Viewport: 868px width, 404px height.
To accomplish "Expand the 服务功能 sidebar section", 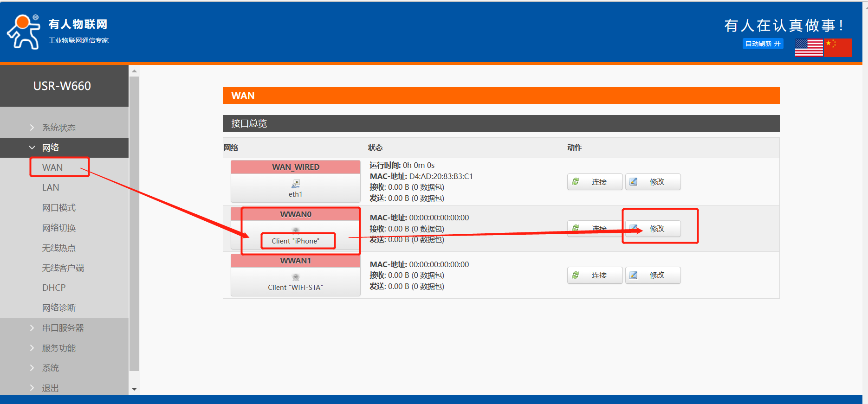I will (59, 348).
